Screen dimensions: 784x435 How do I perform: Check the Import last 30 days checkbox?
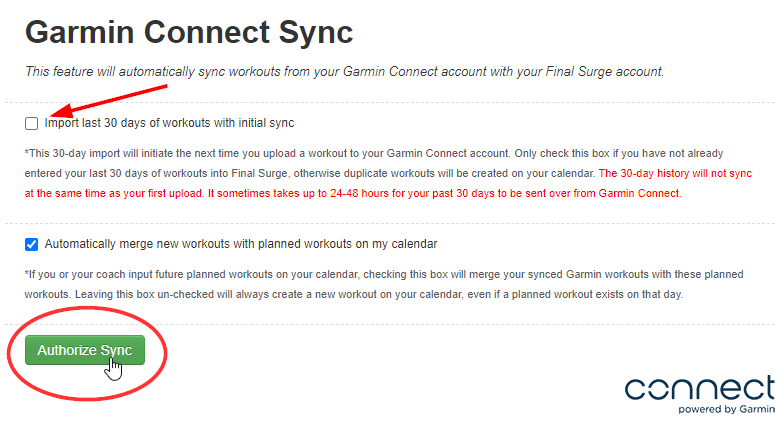point(32,123)
